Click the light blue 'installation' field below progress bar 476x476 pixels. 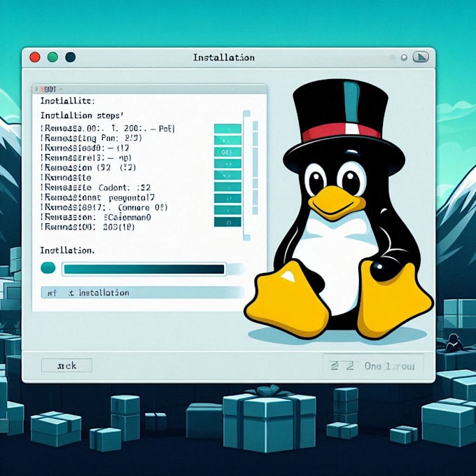(x=143, y=293)
